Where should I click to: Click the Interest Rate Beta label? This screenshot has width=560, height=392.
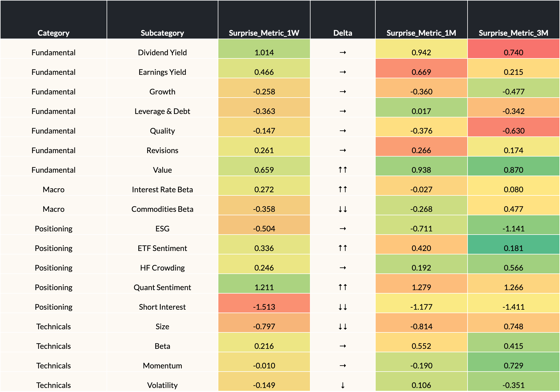coord(162,189)
